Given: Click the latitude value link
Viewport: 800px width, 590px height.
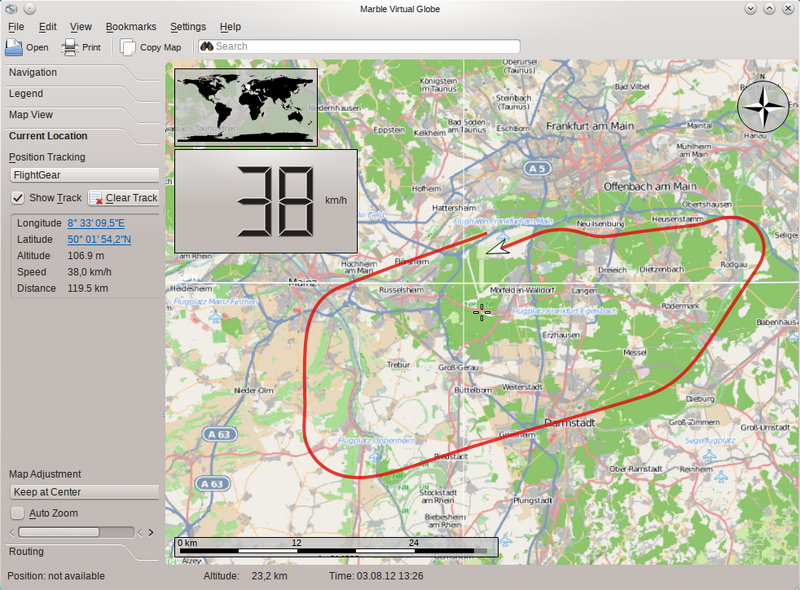Looking at the screenshot, I should pos(99,239).
